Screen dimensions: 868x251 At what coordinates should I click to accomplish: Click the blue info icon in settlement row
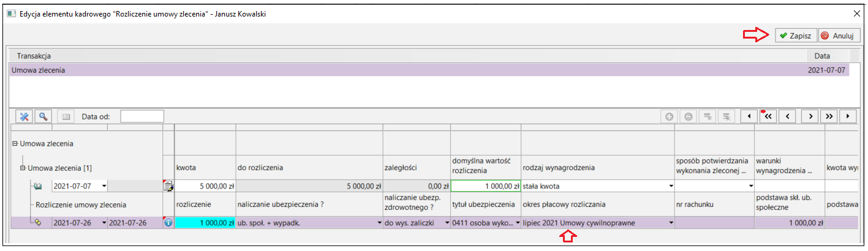pos(168,223)
